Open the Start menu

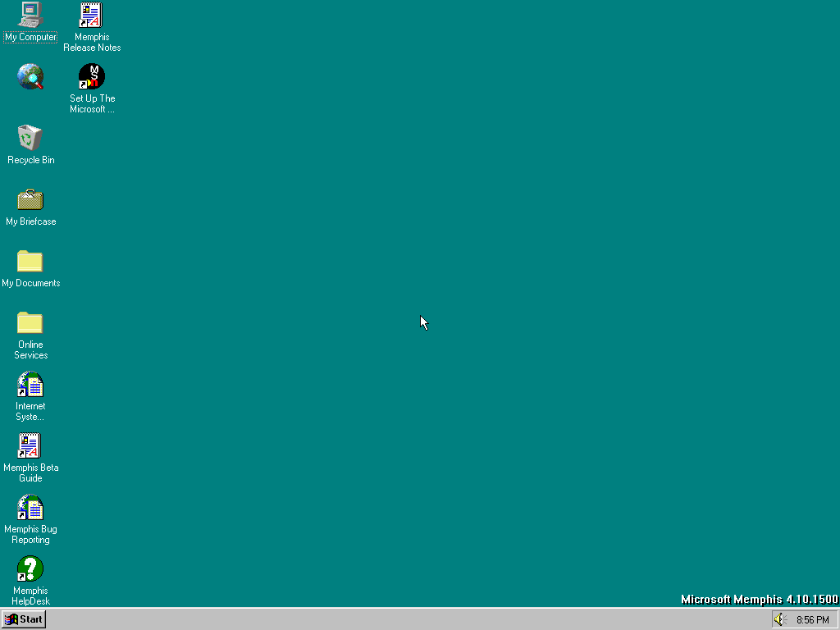pyautogui.click(x=24, y=619)
